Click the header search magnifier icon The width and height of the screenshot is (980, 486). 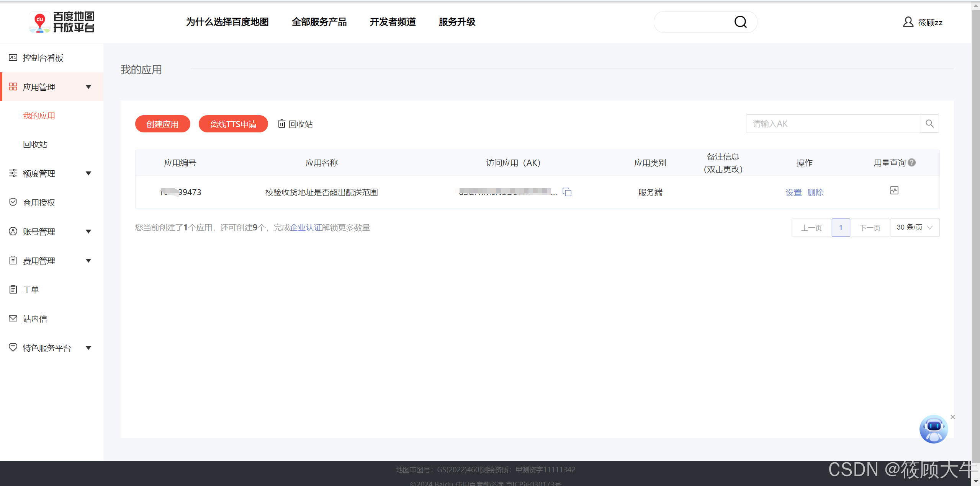[740, 22]
